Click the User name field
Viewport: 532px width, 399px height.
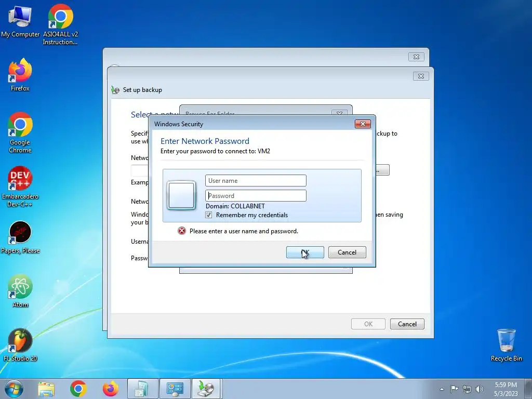256,180
